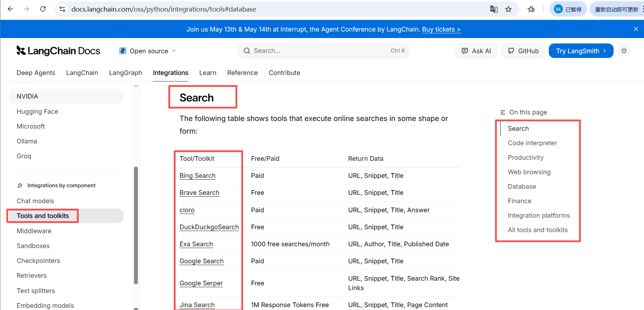Image resolution: width=644 pixels, height=310 pixels.
Task: Go to LangChain Docs home via logo
Action: tap(58, 51)
